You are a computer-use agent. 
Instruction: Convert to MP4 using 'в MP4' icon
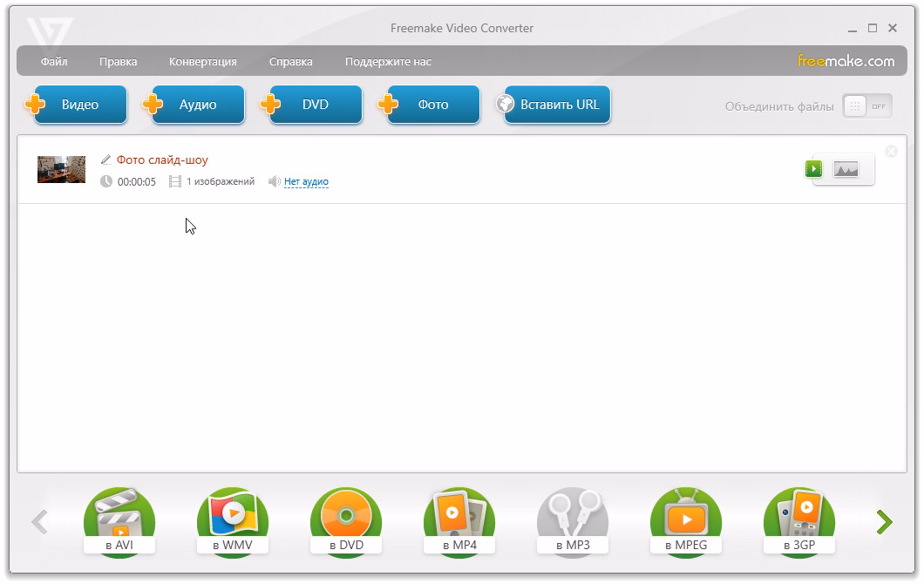point(459,522)
